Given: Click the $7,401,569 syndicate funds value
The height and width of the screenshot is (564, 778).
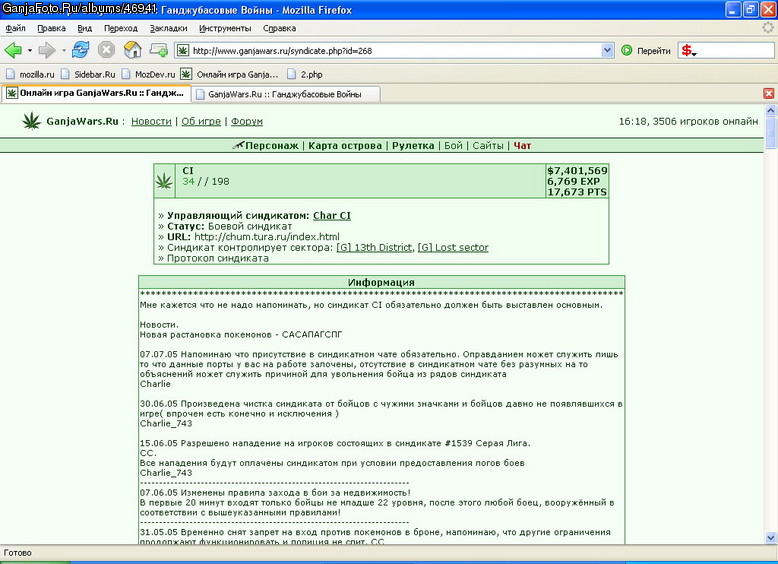Looking at the screenshot, I should coord(577,171).
